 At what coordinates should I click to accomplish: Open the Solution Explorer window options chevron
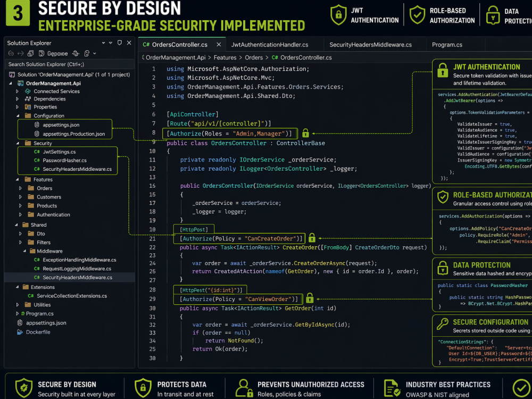[x=104, y=43]
